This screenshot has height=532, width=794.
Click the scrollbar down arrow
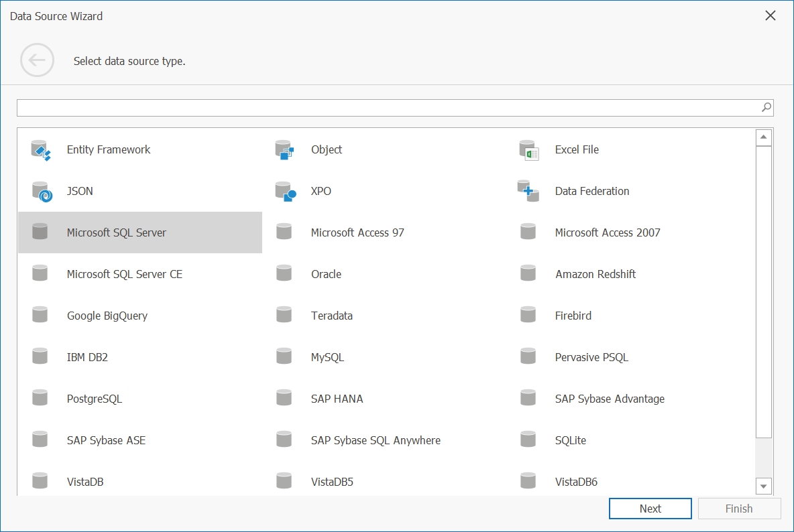point(764,486)
